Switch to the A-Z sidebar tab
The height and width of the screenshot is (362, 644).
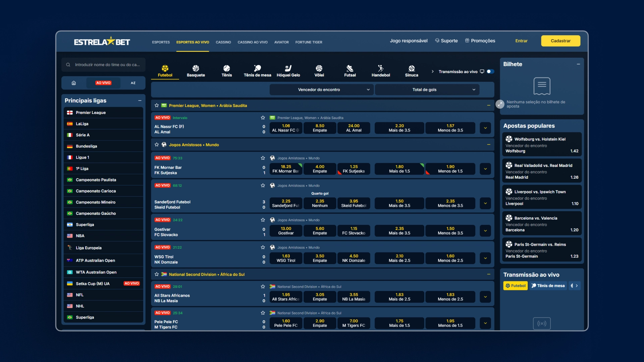(x=133, y=83)
